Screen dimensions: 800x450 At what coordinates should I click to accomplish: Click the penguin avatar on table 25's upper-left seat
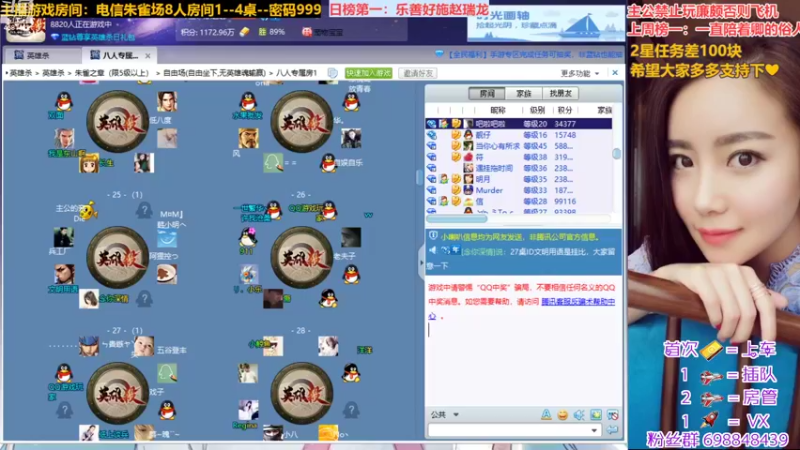point(64,102)
